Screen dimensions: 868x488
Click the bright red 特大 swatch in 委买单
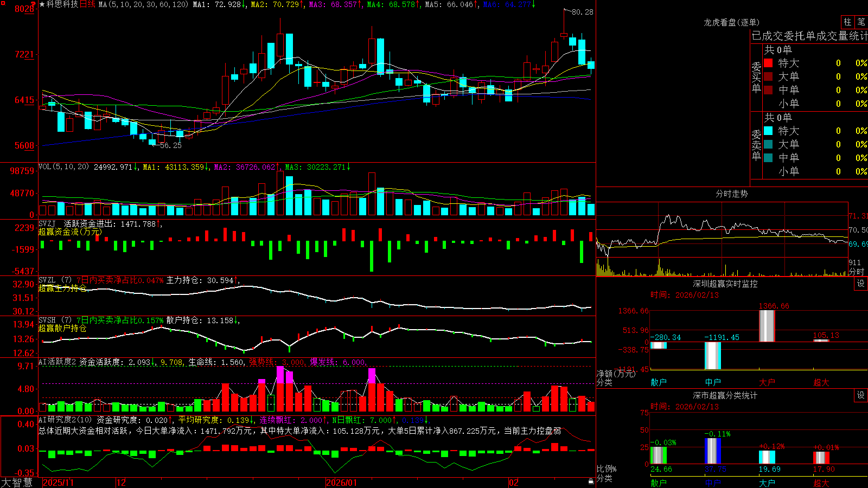tap(768, 63)
